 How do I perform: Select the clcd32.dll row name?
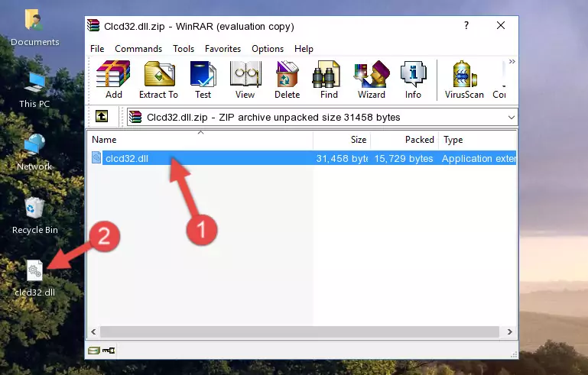[x=127, y=158]
